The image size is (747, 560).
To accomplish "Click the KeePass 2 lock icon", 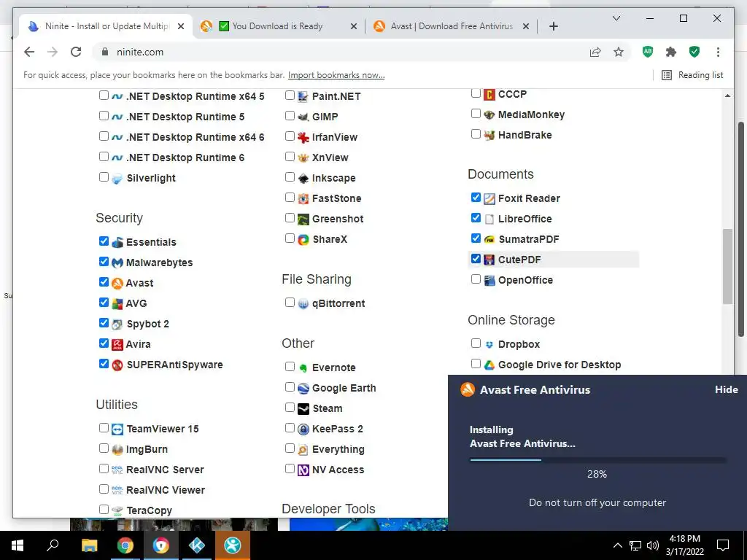I will [303, 429].
